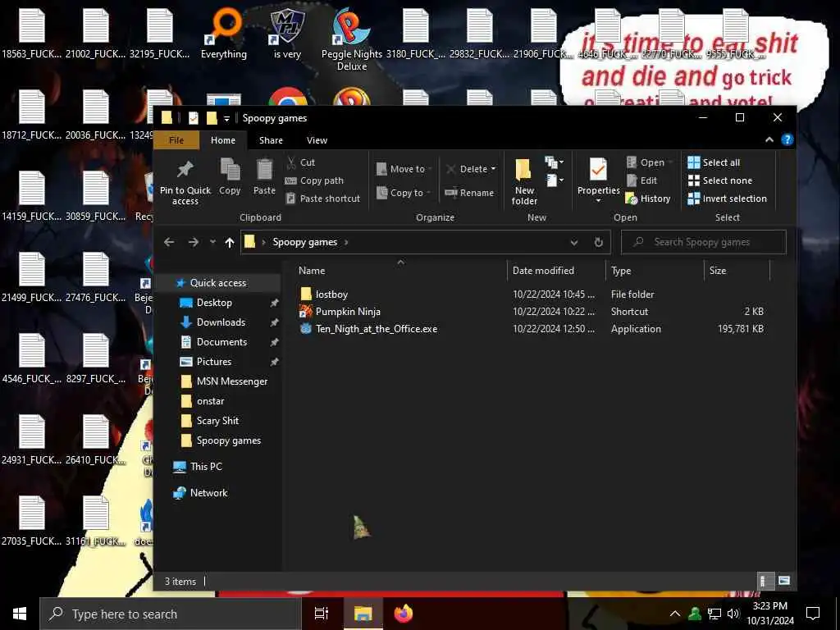Open the Easy access dropdown
The image size is (840, 630).
554,180
